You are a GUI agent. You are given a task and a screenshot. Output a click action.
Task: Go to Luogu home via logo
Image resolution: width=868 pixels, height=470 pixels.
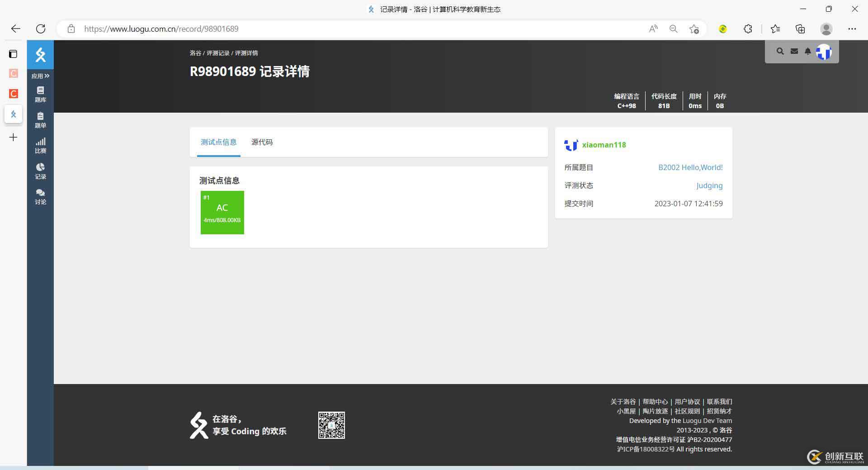click(x=40, y=55)
